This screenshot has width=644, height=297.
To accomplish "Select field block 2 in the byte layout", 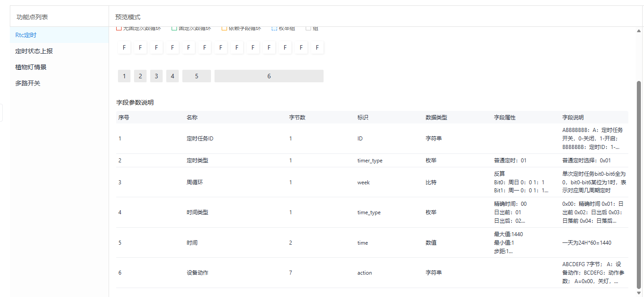I will (x=140, y=76).
